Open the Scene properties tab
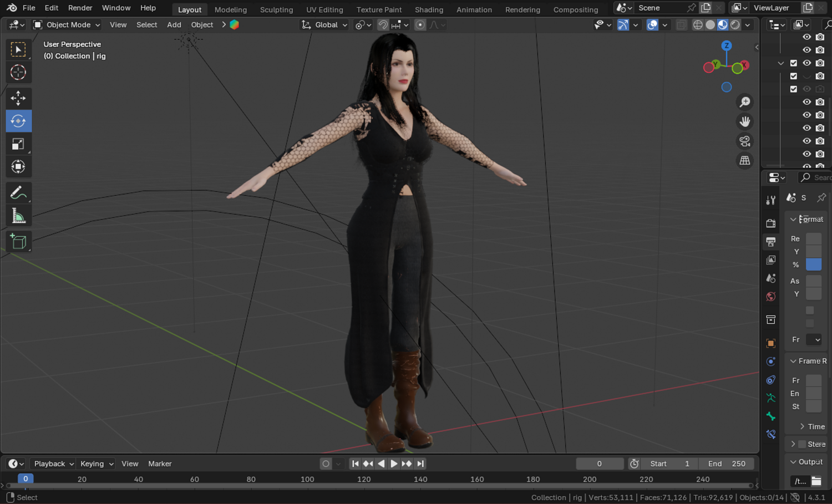Viewport: 832px width, 504px height. point(771,278)
